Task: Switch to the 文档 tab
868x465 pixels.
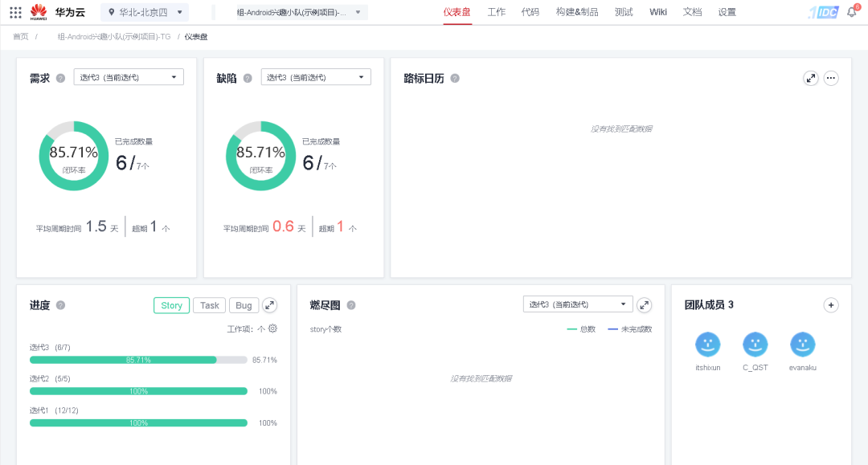Action: click(692, 12)
